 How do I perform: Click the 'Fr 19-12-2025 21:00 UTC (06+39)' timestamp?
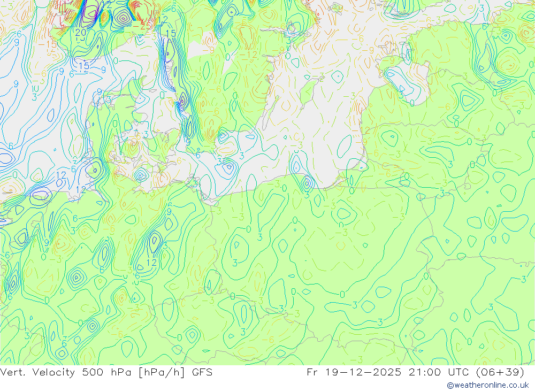coord(415,372)
